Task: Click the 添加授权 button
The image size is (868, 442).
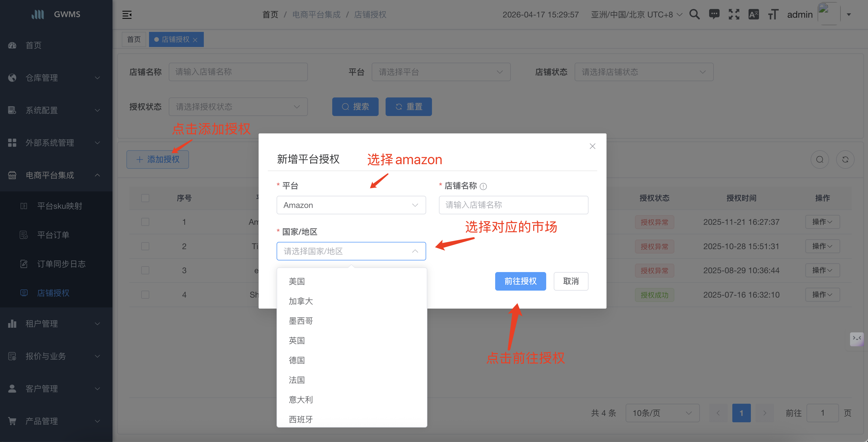Action: click(x=158, y=160)
